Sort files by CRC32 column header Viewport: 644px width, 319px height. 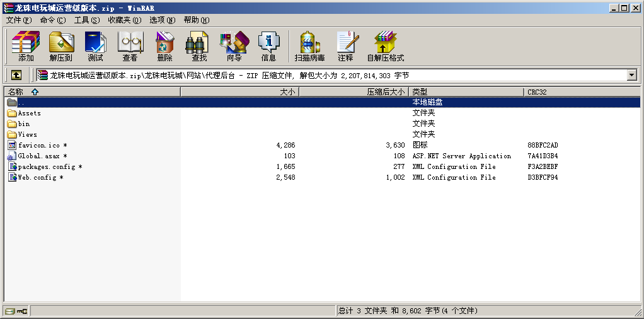(537, 92)
